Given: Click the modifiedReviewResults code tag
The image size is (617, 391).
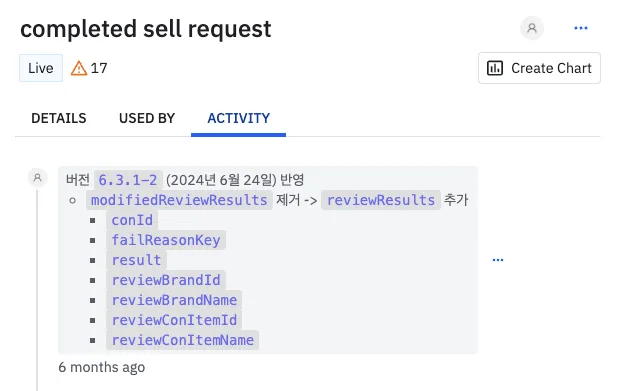Looking at the screenshot, I should [x=179, y=200].
